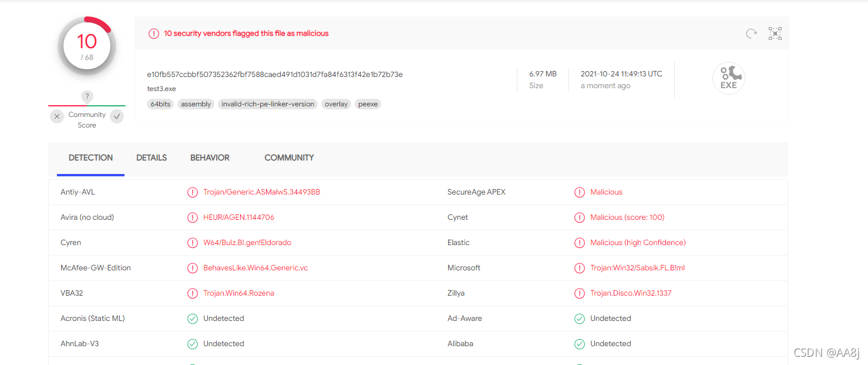Viewport: 868px width, 365px height.
Task: Click the EXE file type icon
Action: coord(728,78)
